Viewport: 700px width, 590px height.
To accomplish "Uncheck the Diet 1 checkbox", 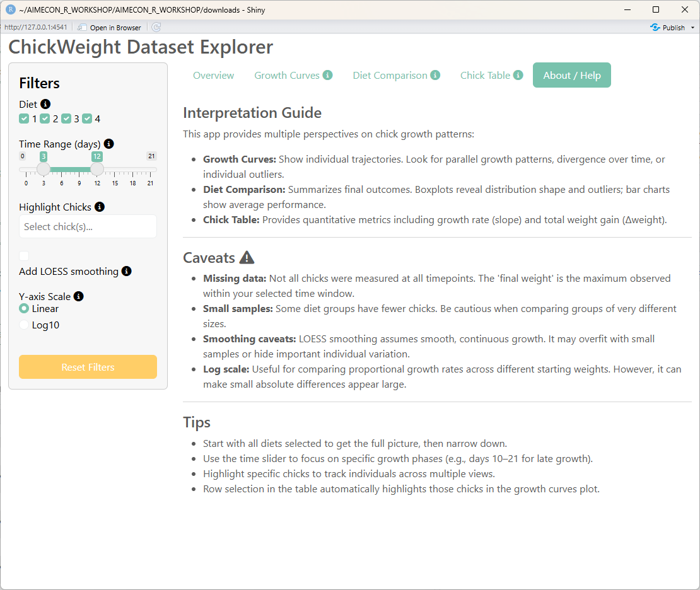I will pyautogui.click(x=24, y=119).
